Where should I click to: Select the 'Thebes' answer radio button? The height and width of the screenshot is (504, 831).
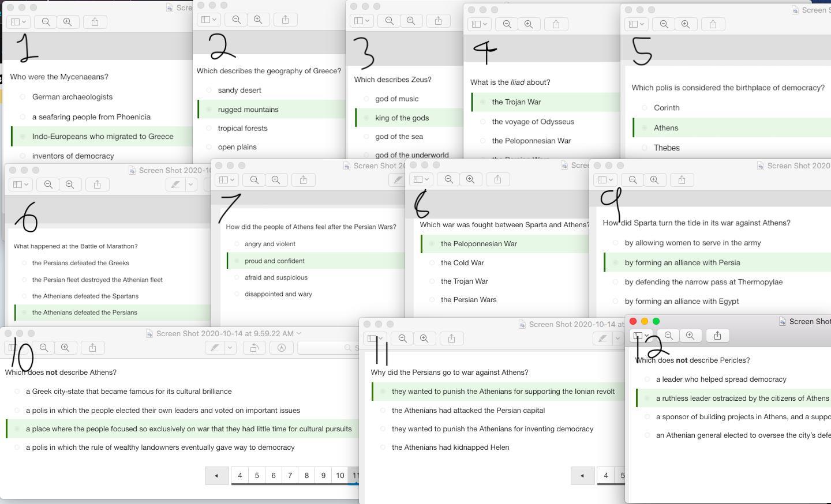[x=645, y=148]
